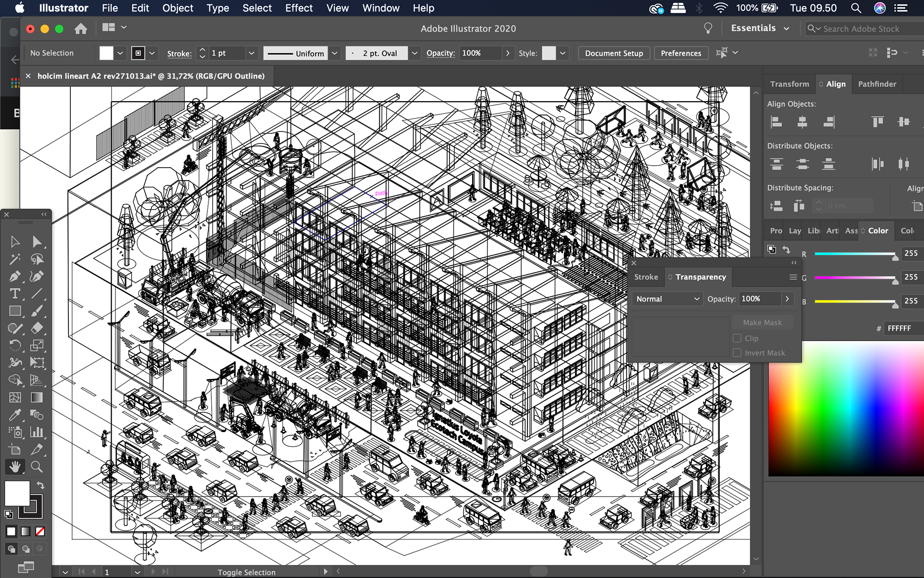Screen dimensions: 924x578
Task: Switch to the Pathfinder tab
Action: point(877,84)
